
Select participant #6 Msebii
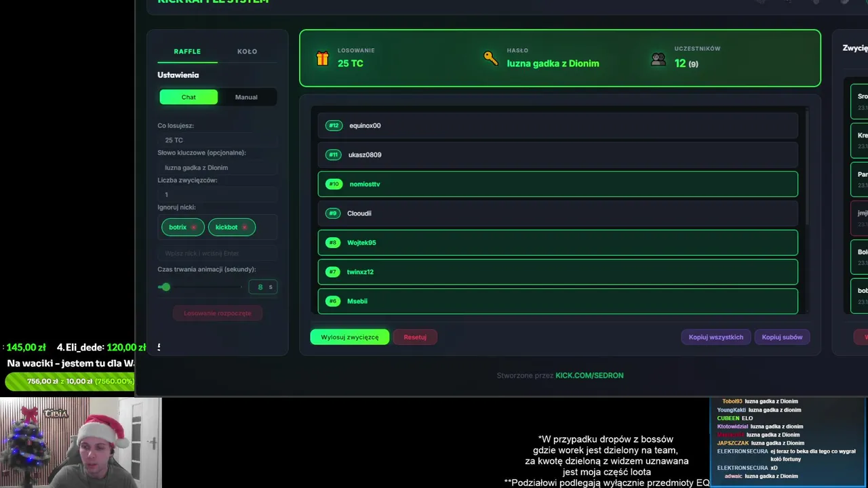point(557,301)
